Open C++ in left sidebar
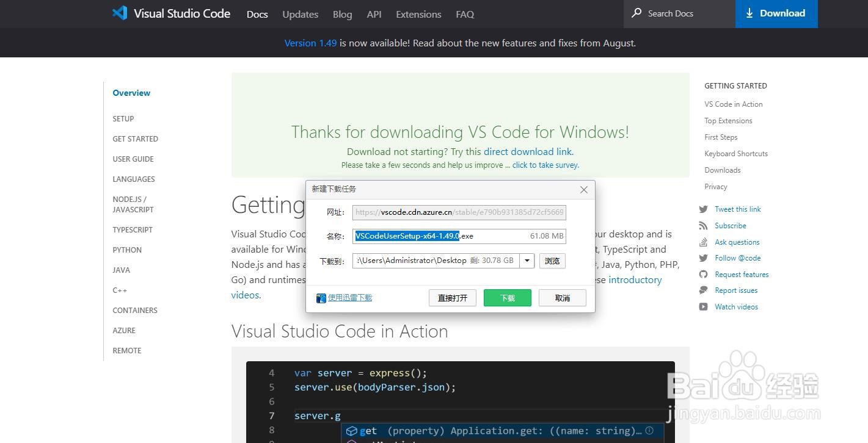Screen dimensions: 868x443 point(120,290)
